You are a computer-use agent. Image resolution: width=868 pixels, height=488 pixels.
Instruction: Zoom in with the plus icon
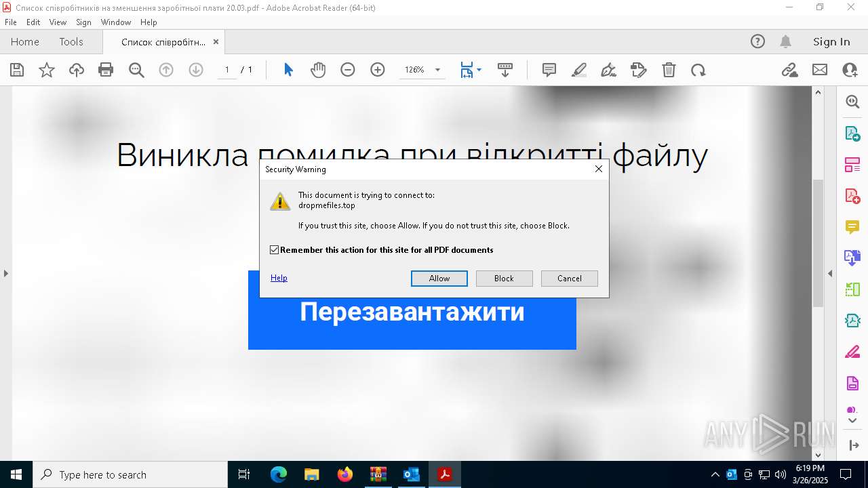coord(378,70)
